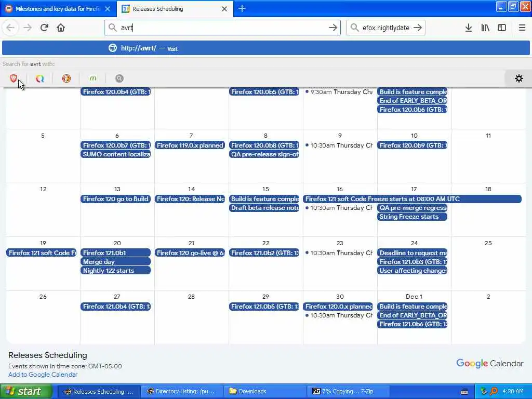Open the Draft beta release notes event
532x399 pixels.
click(264, 208)
